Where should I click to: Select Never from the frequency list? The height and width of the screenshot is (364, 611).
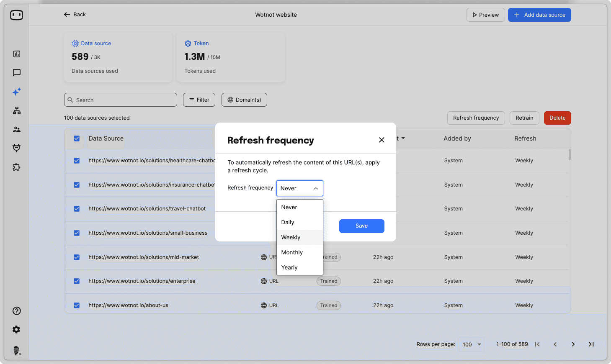point(300,207)
